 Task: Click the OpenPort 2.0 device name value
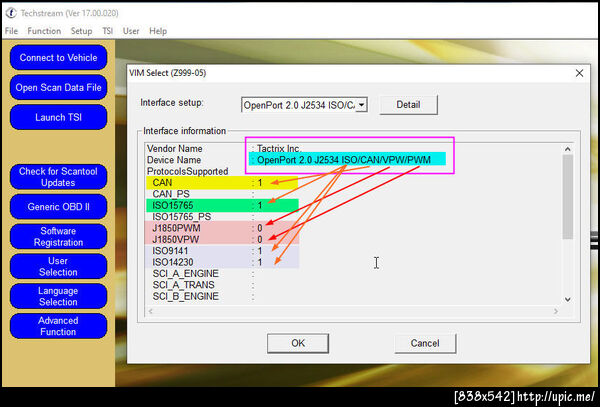[344, 160]
